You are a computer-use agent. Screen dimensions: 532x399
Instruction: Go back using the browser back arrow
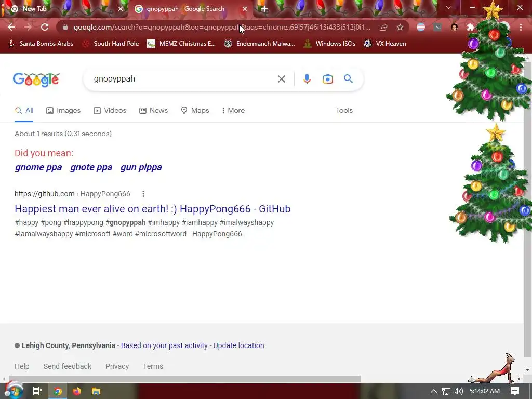pyautogui.click(x=11, y=27)
